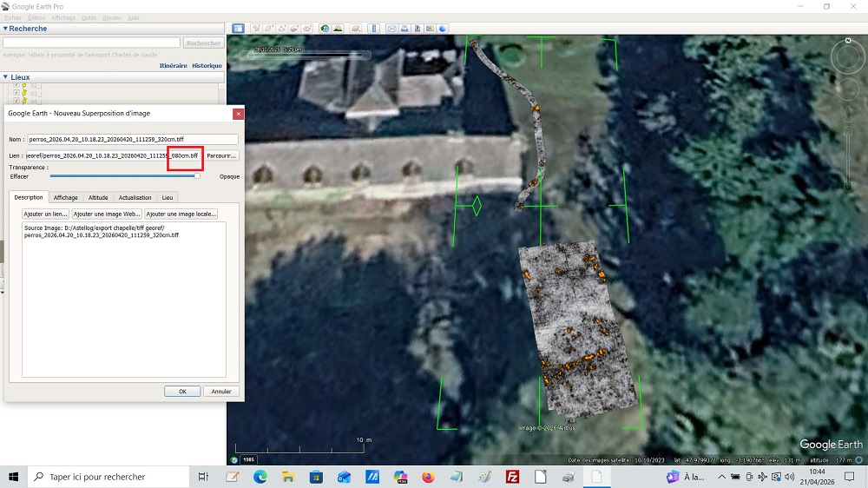Screen dimensions: 868x488
Task: Click the print toolbar icon
Action: click(404, 28)
